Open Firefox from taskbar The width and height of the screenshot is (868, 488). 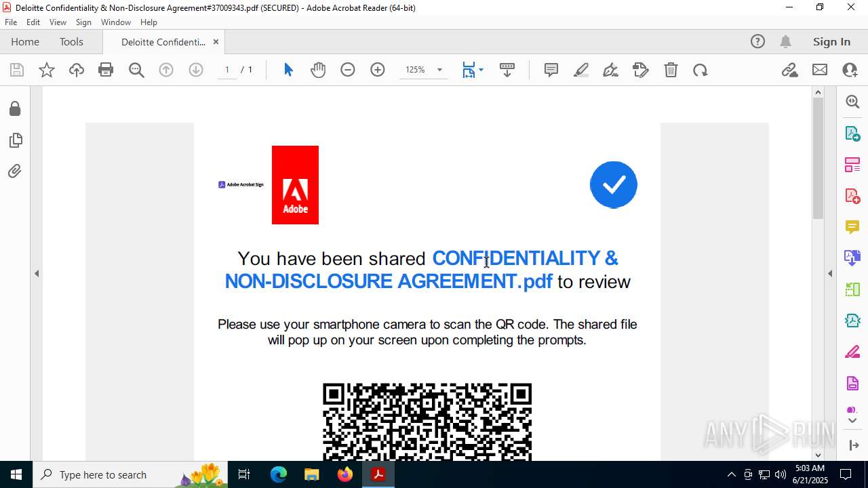(345, 474)
